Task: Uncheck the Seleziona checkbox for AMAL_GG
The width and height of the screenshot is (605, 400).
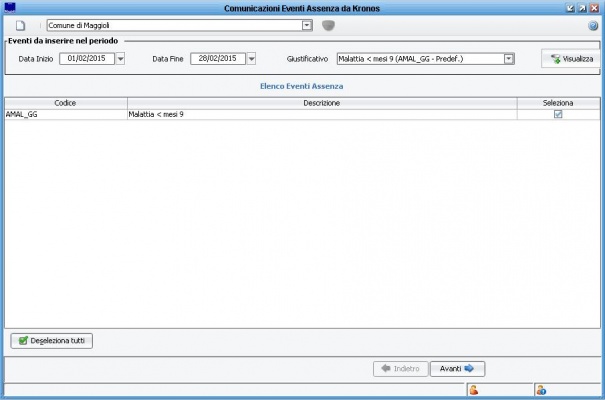Action: click(x=558, y=114)
